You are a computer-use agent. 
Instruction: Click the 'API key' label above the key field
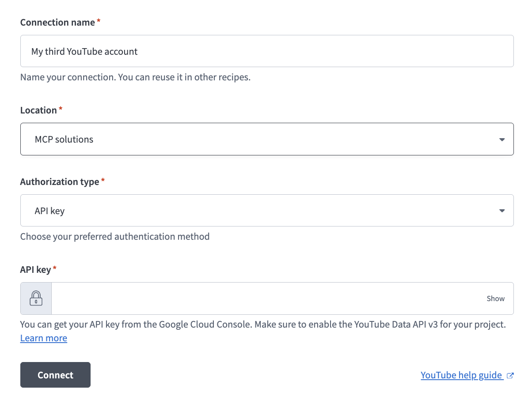pyautogui.click(x=35, y=269)
